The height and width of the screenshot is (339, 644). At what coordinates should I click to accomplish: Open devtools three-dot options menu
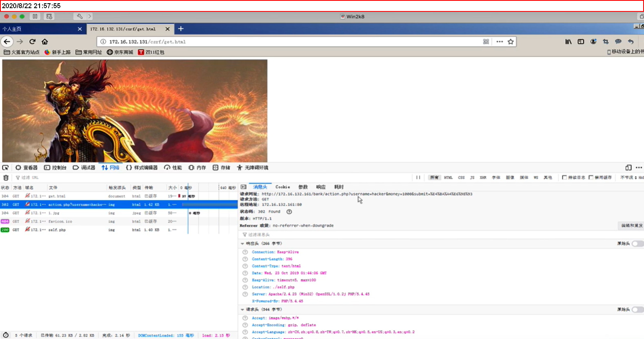coord(639,168)
